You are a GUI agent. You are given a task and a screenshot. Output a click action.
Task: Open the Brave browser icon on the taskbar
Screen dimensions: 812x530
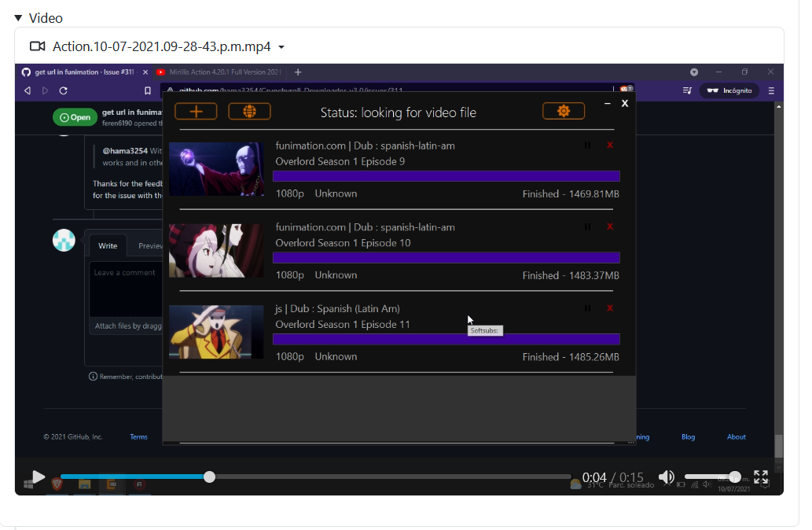point(57,485)
